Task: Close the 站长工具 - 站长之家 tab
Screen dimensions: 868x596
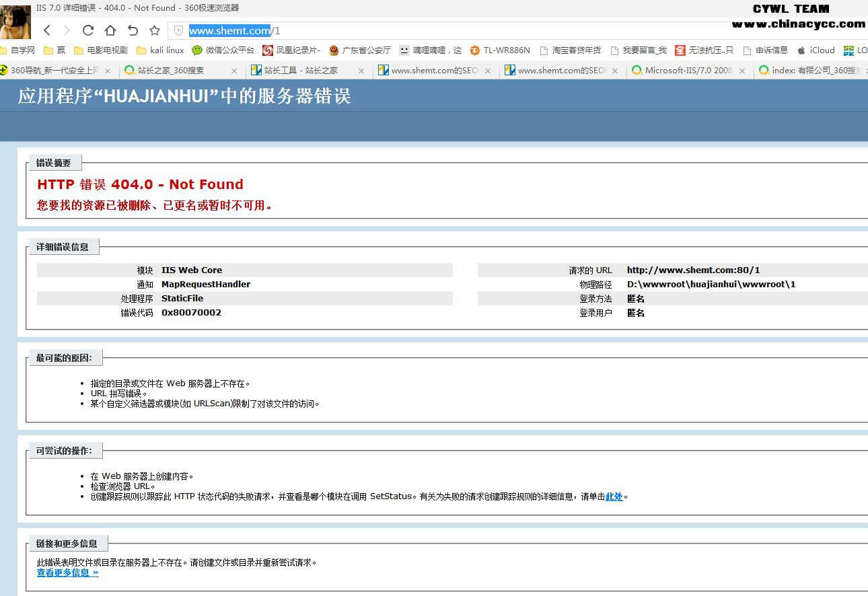Action: point(361,71)
